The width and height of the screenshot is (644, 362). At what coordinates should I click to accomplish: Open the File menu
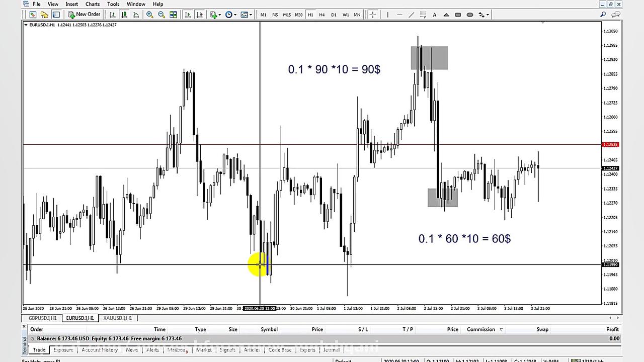point(37,4)
